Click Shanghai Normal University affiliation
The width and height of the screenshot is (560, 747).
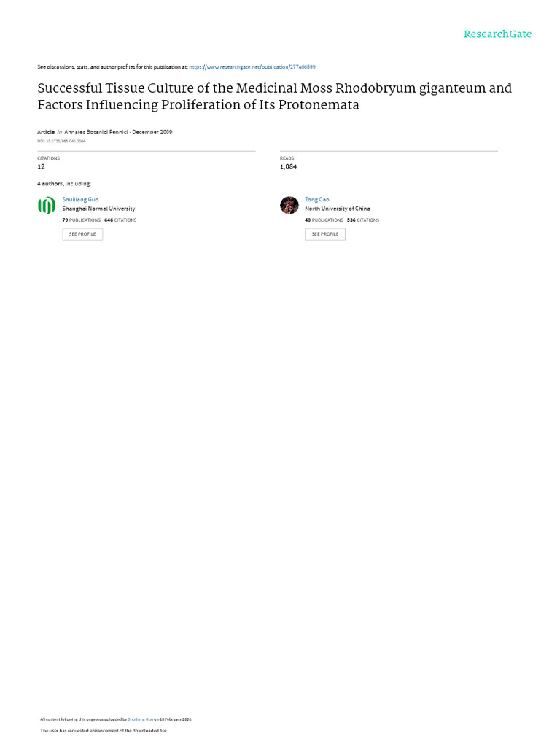(98, 209)
